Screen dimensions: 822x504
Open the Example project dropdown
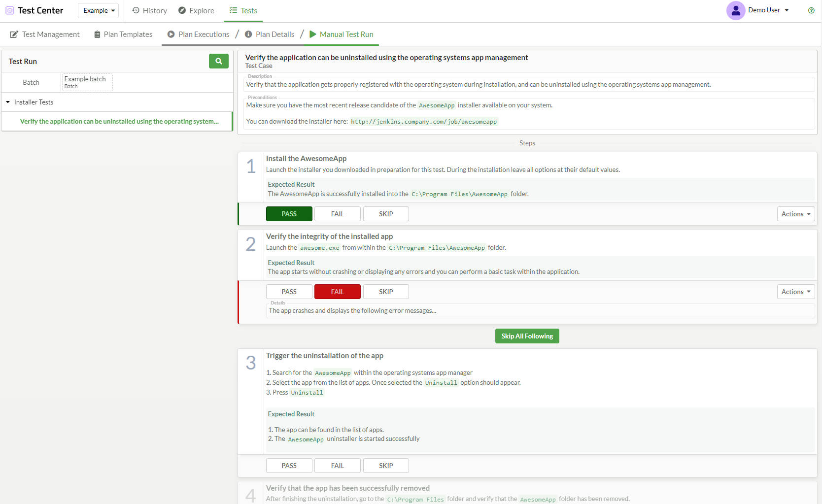coord(99,10)
